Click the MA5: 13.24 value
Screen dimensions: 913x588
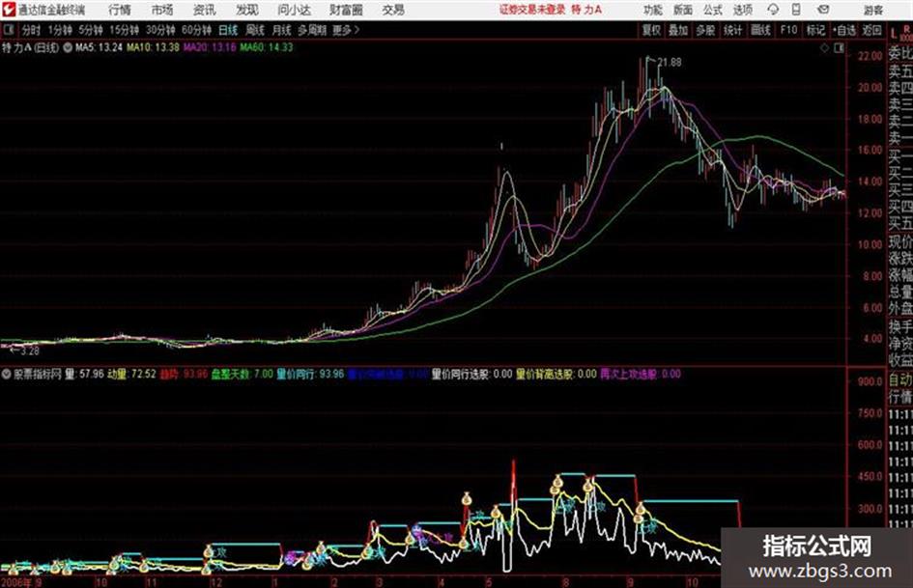[99, 47]
